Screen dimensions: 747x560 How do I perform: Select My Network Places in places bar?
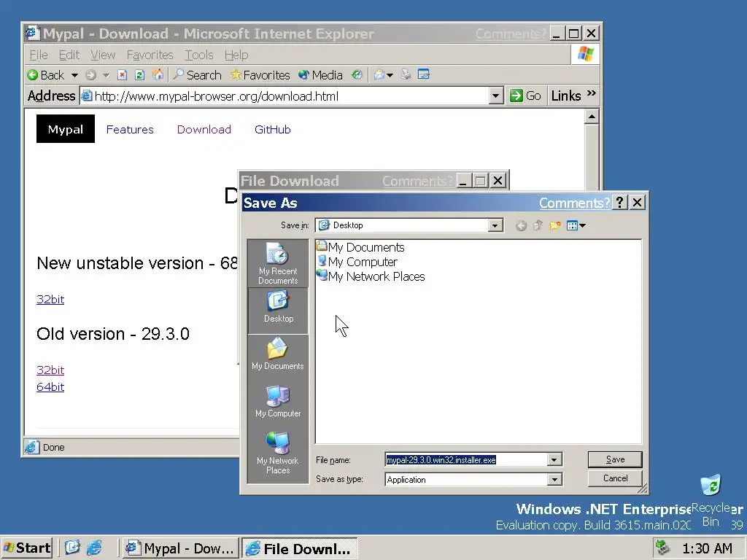[278, 454]
